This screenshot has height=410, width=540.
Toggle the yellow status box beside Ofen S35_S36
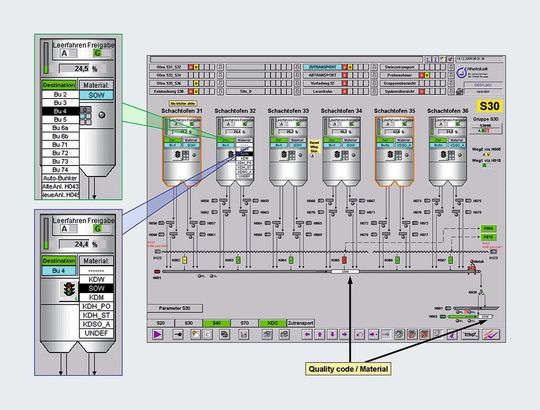point(196,83)
